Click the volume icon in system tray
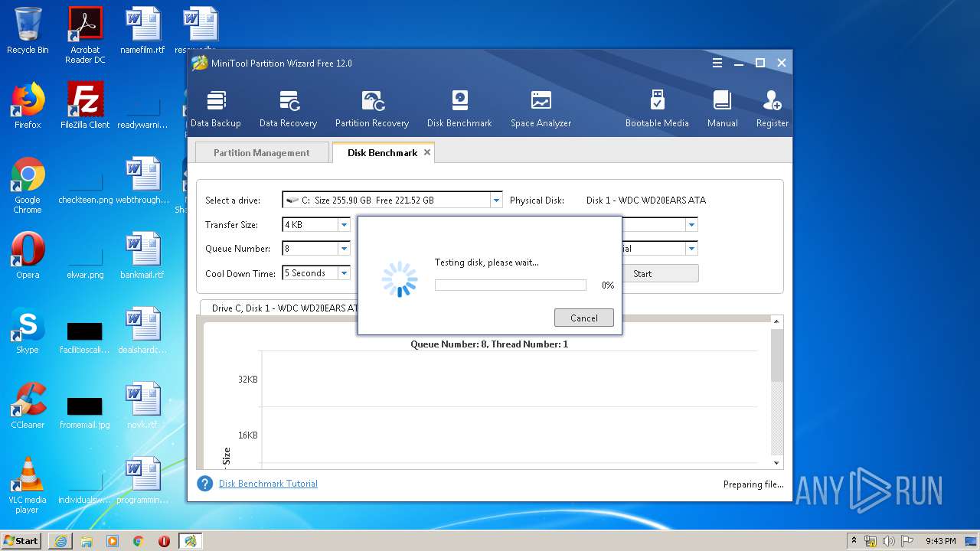This screenshot has width=980, height=551. pos(888,541)
